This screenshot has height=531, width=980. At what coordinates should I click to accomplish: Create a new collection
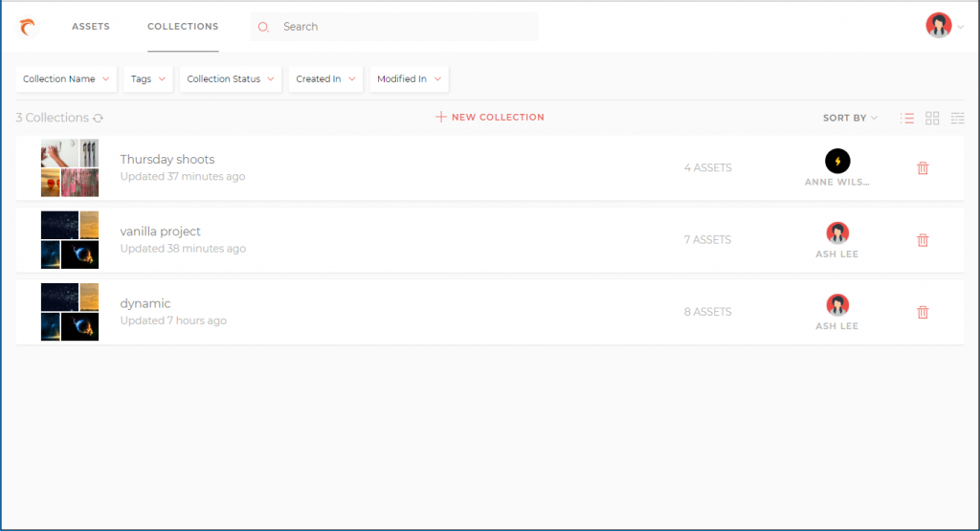(490, 117)
